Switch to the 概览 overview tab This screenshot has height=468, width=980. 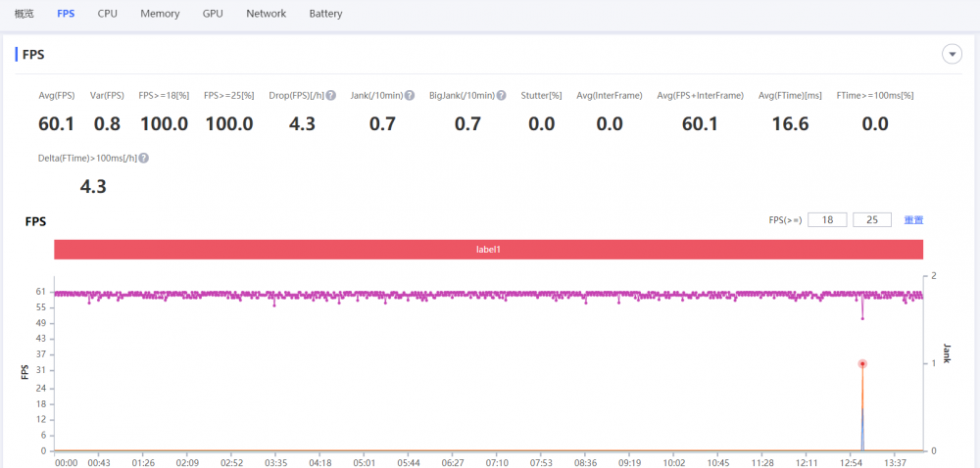[x=24, y=14]
